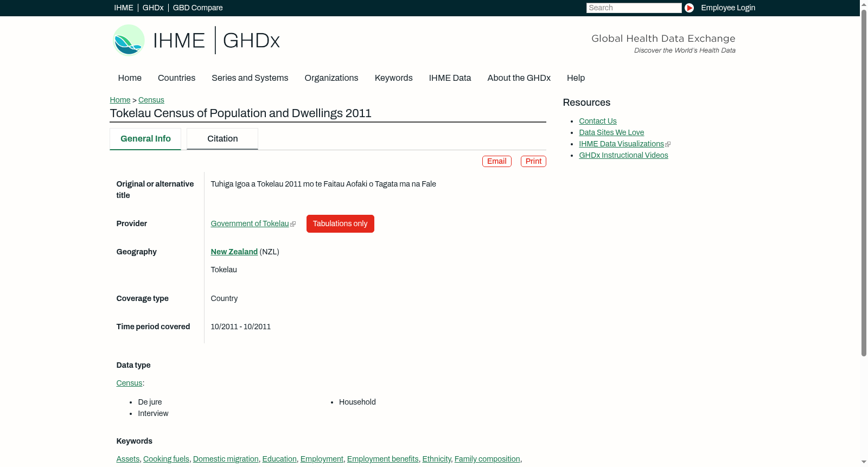This screenshot has height=467, width=868.
Task: Click the Email button
Action: click(x=497, y=161)
